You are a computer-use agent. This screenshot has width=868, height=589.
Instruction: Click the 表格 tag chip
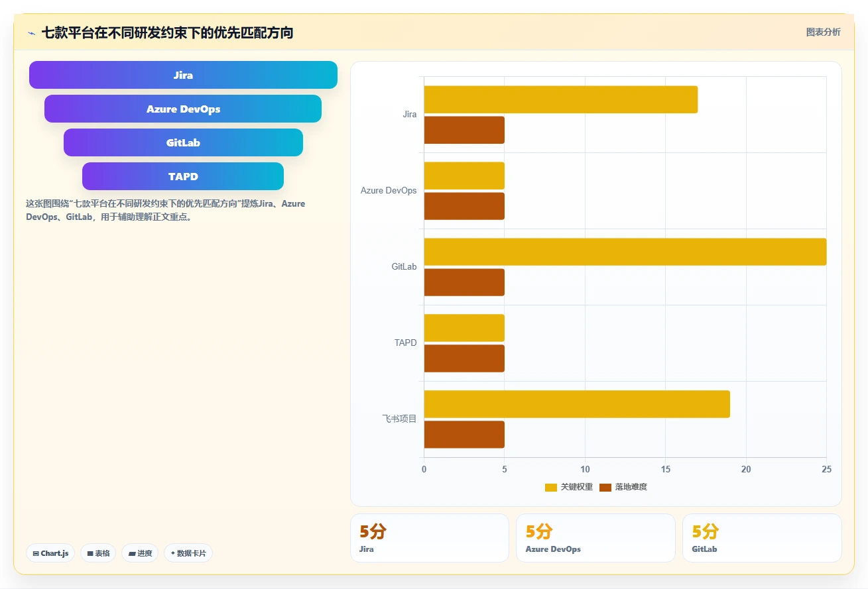click(x=98, y=553)
